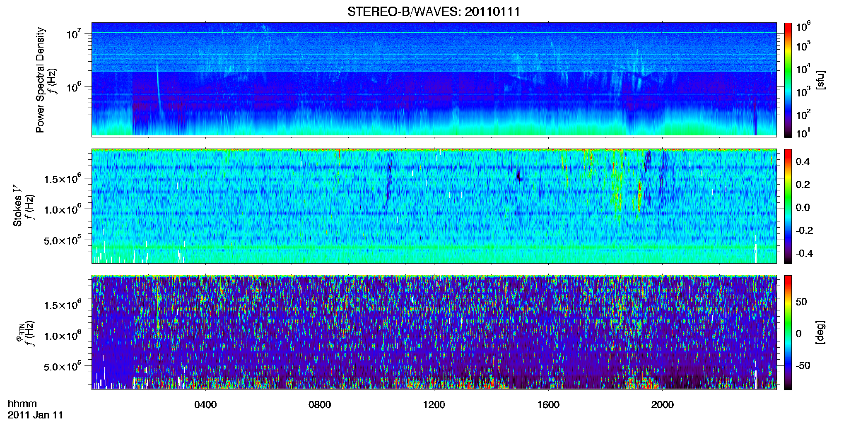Click the 5.0×10^5 tick on Stokes V panel

pos(63,240)
